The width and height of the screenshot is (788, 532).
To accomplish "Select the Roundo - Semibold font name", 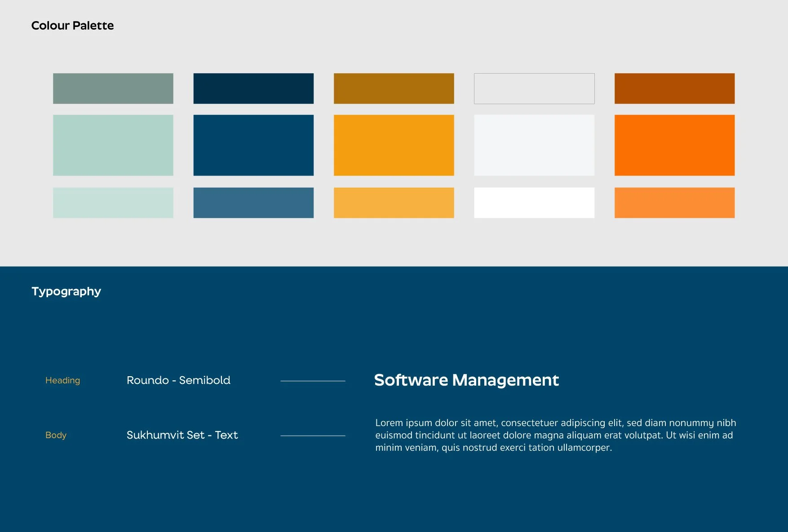I will tap(178, 380).
